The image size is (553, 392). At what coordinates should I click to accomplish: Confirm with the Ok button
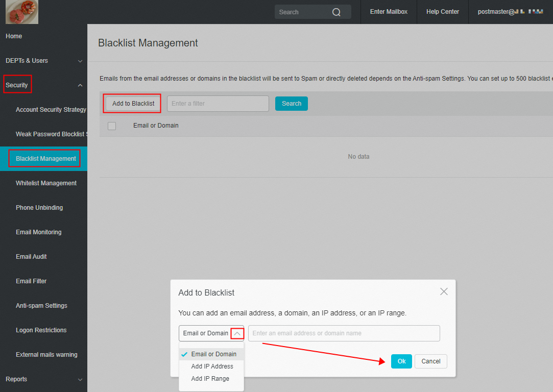(401, 361)
